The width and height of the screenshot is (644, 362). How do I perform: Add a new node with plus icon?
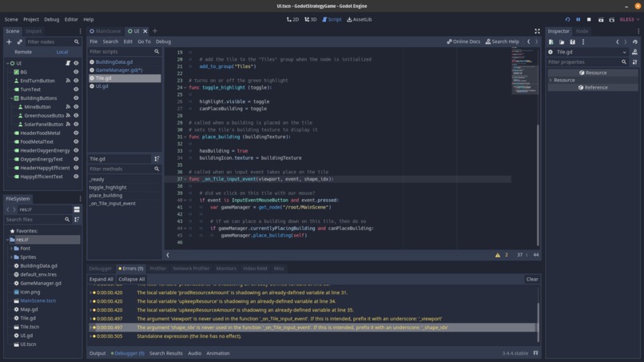[x=9, y=42]
